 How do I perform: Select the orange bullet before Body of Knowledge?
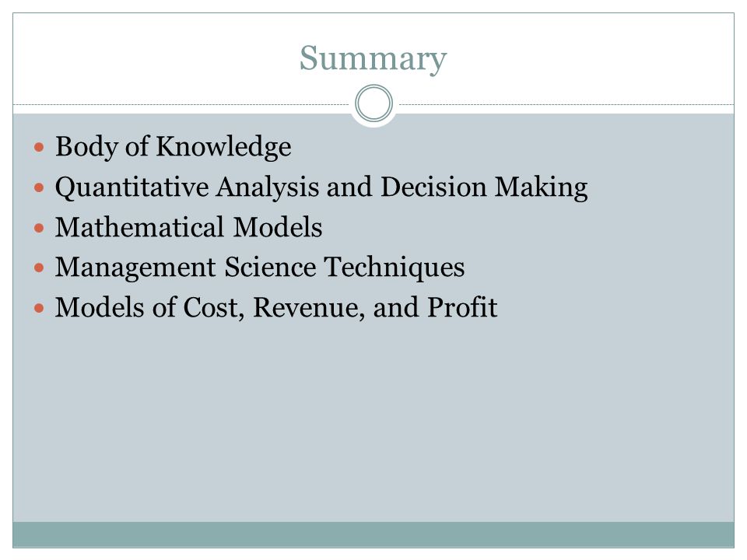coord(39,147)
